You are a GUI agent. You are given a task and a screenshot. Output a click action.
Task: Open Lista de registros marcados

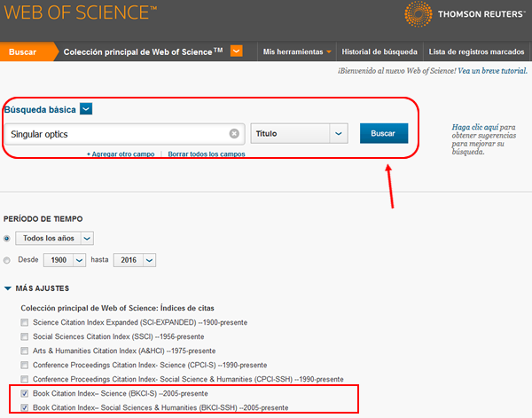pos(476,52)
